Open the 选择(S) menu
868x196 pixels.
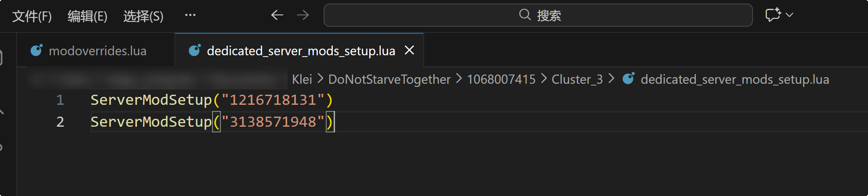coord(143,16)
